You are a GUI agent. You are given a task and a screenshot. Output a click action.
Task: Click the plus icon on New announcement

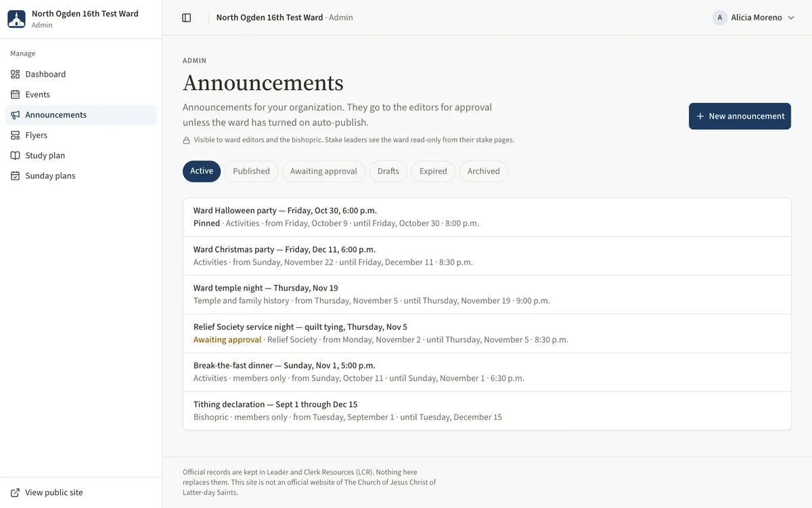pos(700,117)
